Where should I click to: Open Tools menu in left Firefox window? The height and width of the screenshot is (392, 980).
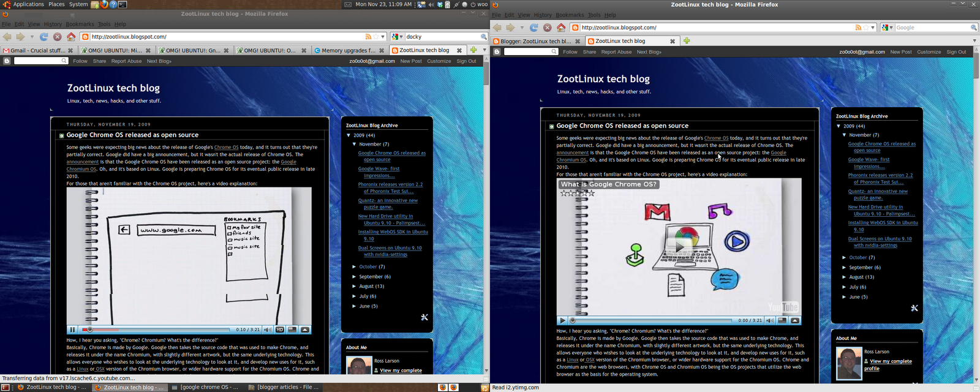[x=104, y=24]
